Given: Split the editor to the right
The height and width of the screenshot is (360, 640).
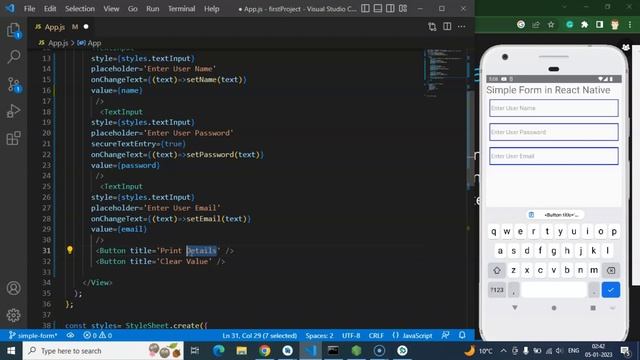Looking at the screenshot, I should pos(447,27).
